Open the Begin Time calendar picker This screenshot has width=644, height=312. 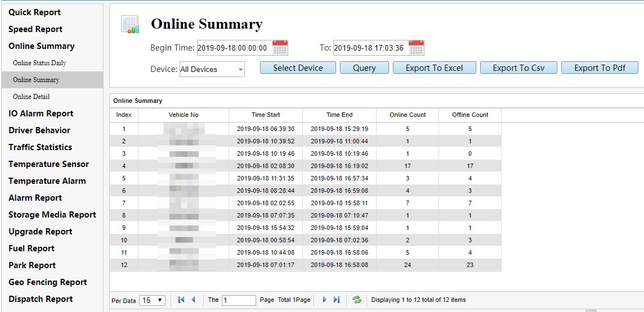[x=280, y=48]
